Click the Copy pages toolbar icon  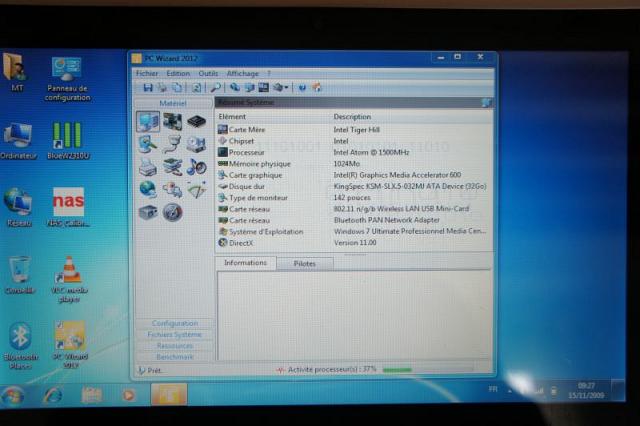[177, 87]
